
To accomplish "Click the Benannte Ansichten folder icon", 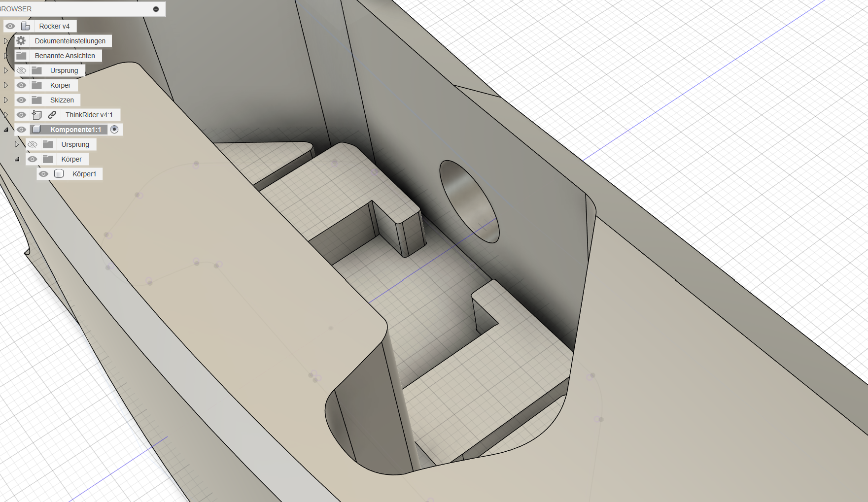I will click(x=21, y=56).
